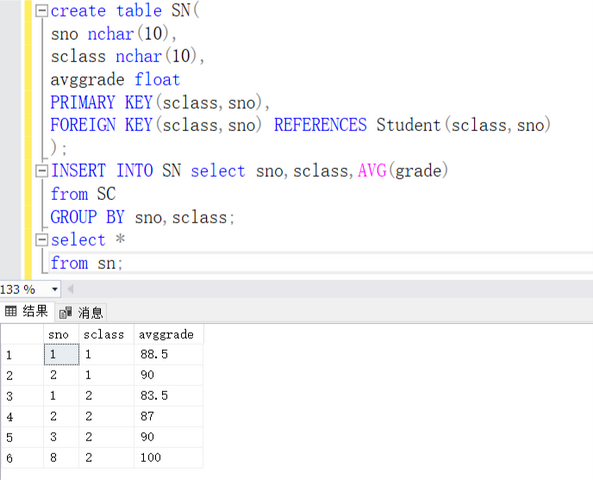
Task: Collapse the create table SN code block
Action: (x=42, y=11)
